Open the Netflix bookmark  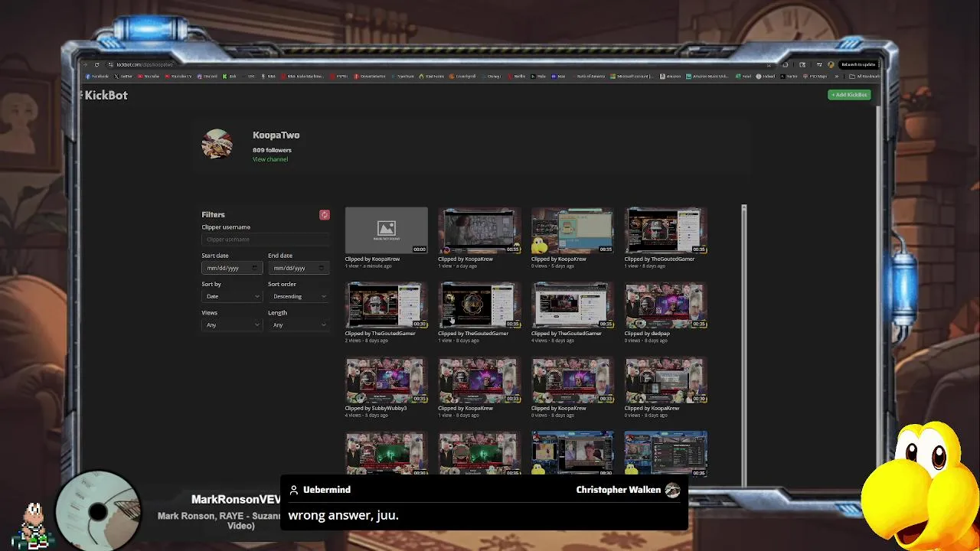coord(517,77)
